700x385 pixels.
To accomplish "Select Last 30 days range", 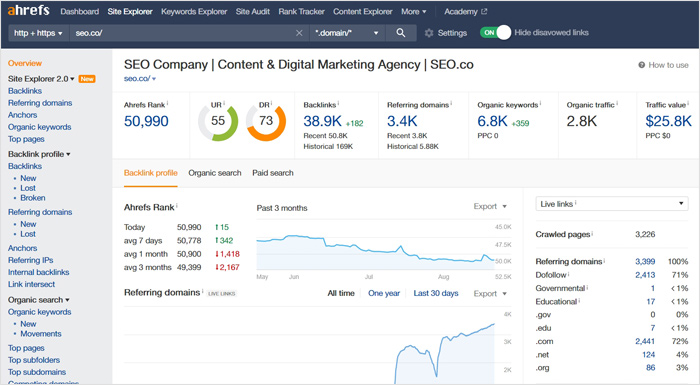I will tap(436, 293).
